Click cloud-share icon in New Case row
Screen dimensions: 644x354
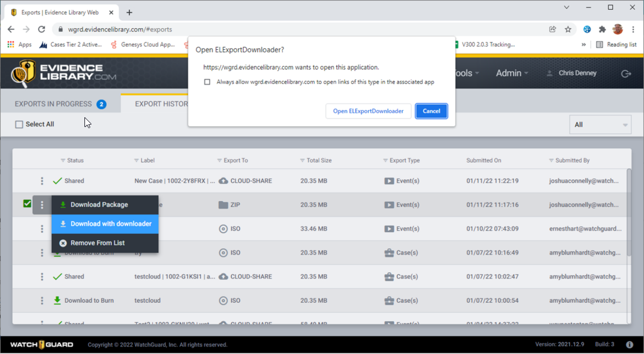223,180
